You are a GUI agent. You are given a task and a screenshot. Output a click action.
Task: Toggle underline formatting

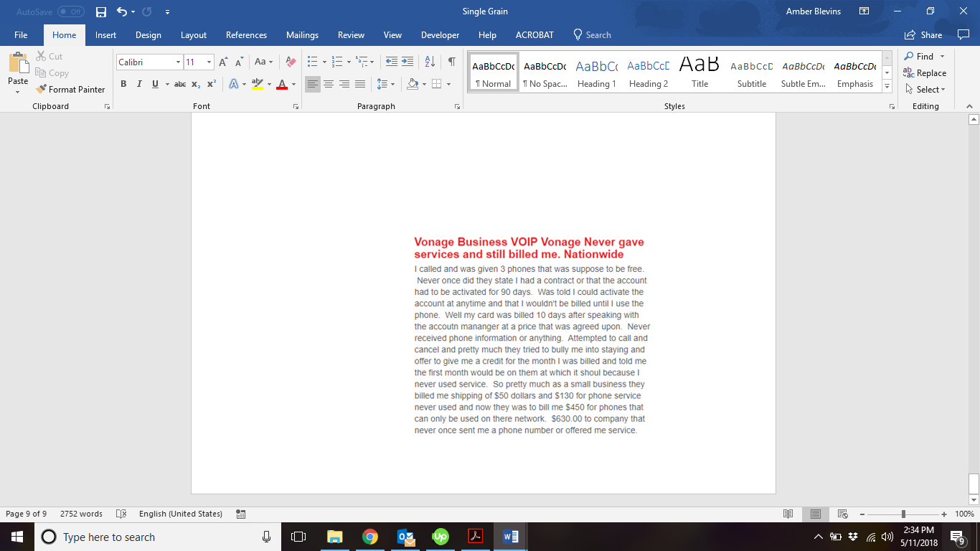155,84
